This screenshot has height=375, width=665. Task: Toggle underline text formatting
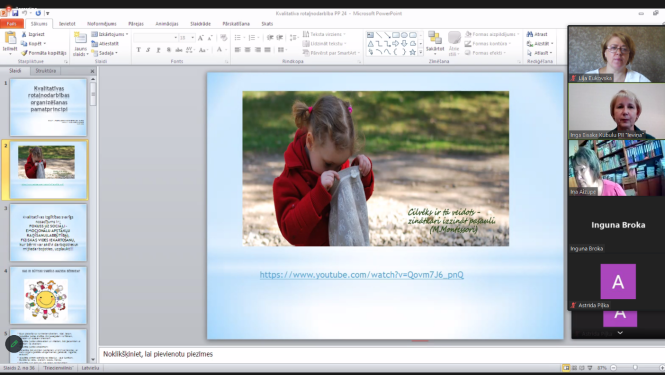(158, 50)
